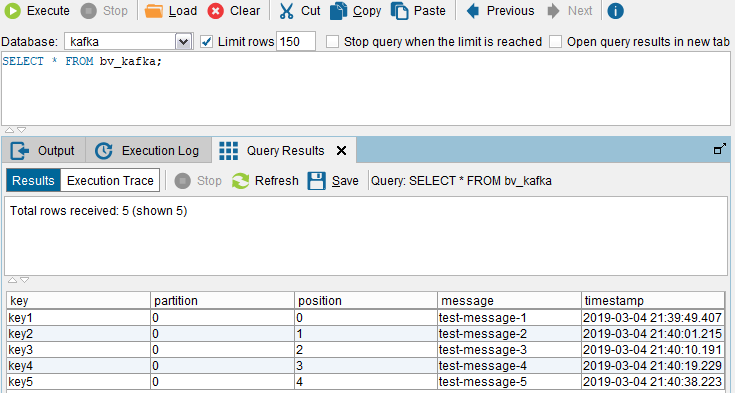Viewport: 735px width, 393px height.
Task: Click the Copy documents icon
Action: 338,11
